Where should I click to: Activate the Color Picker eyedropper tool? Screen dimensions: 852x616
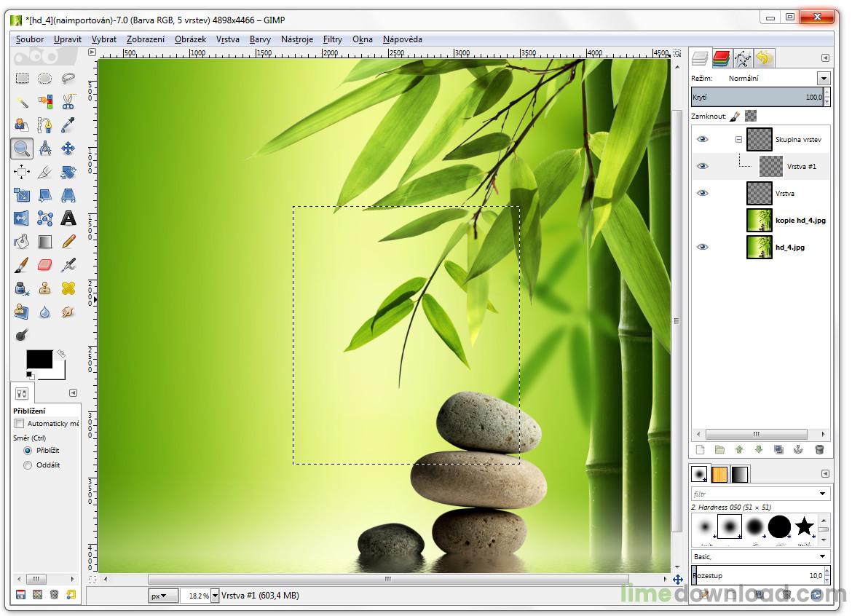pos(68,125)
